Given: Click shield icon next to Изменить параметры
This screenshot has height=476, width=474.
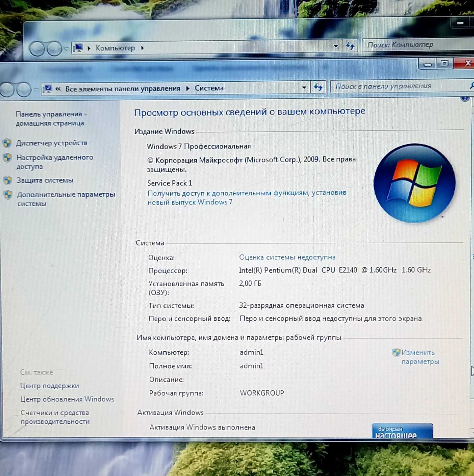Looking at the screenshot, I should 396,352.
